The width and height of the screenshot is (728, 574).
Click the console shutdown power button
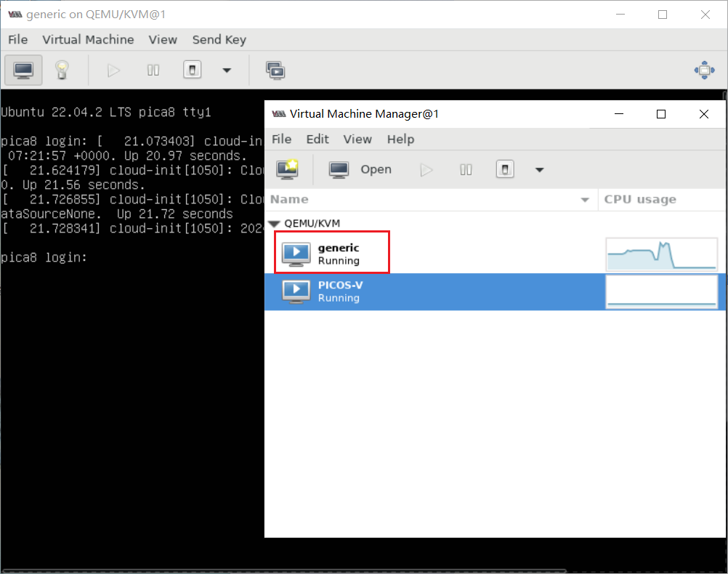point(193,70)
